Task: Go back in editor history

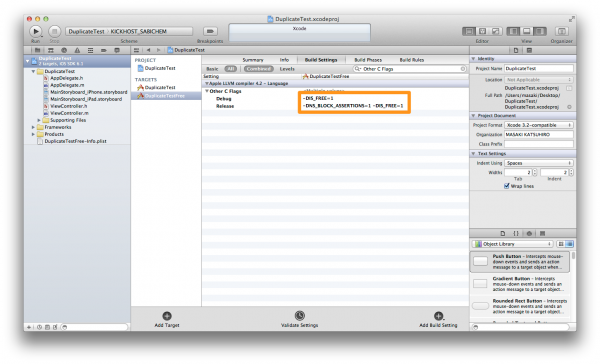Action: [x=148, y=50]
